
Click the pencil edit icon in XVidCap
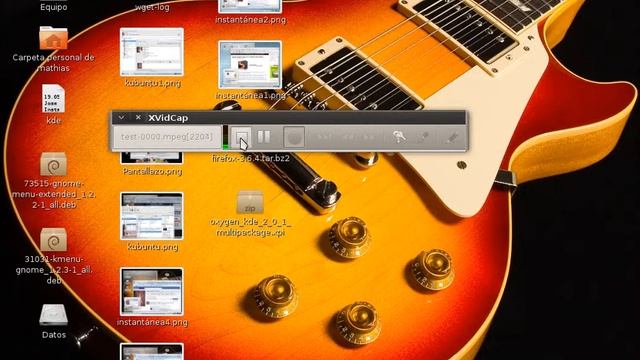click(452, 137)
